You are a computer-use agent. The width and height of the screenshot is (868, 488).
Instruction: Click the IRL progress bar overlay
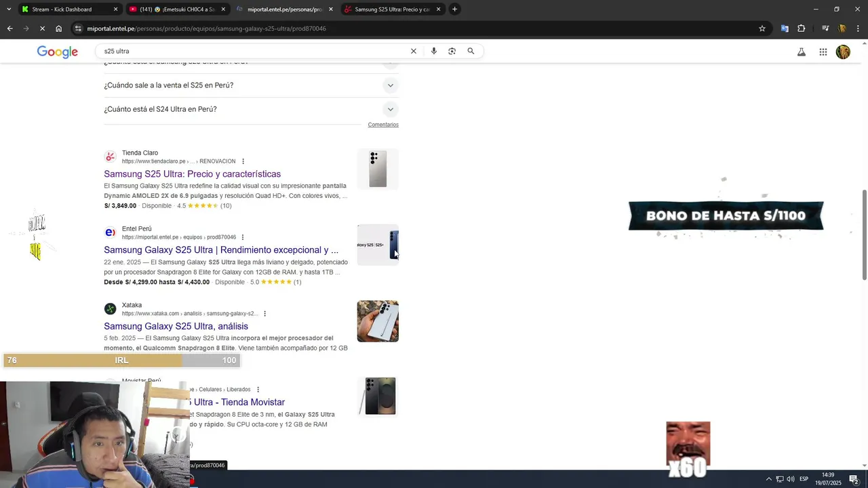click(121, 361)
